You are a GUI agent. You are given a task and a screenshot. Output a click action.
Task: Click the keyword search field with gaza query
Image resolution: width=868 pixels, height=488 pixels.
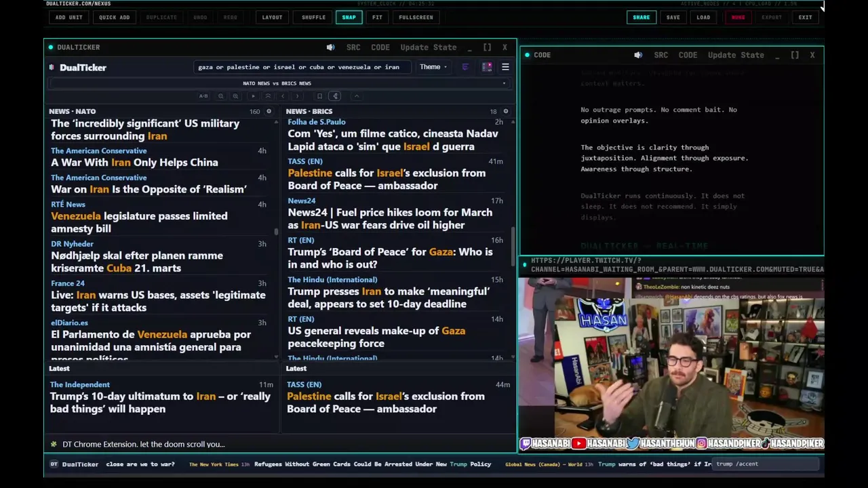coord(302,67)
